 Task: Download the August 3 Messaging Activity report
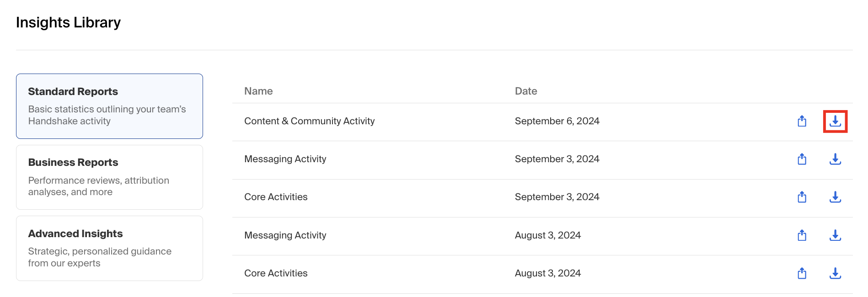tap(835, 235)
